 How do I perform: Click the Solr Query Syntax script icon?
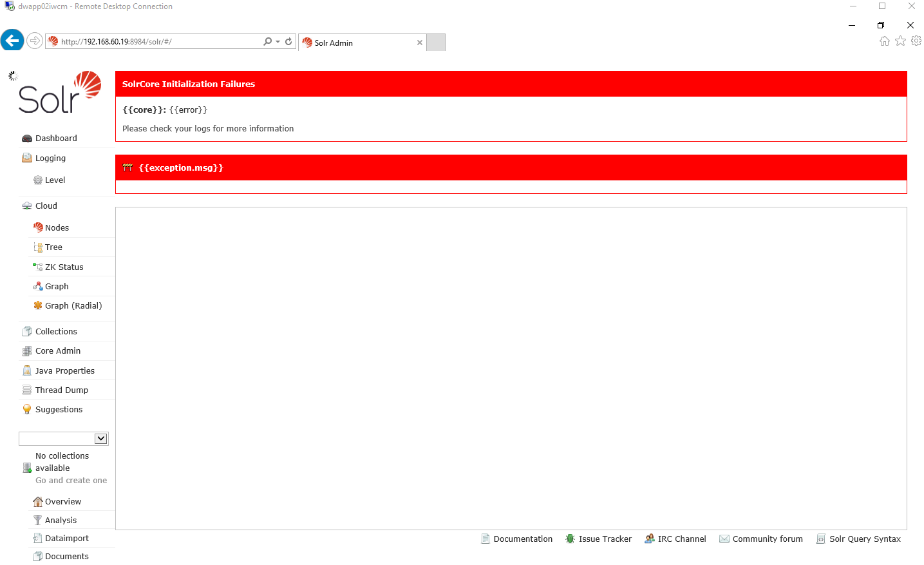821,539
